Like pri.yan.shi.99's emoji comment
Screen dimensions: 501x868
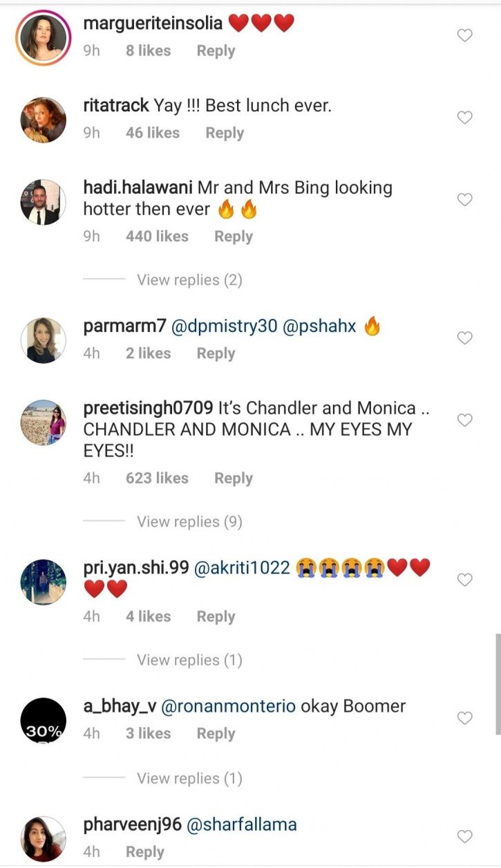[464, 580]
